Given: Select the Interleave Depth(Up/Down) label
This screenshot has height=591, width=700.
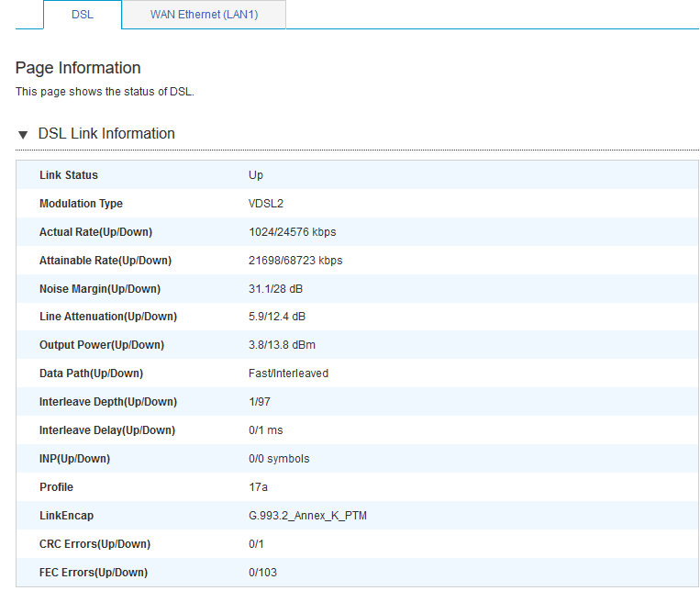Looking at the screenshot, I should (x=108, y=402).
